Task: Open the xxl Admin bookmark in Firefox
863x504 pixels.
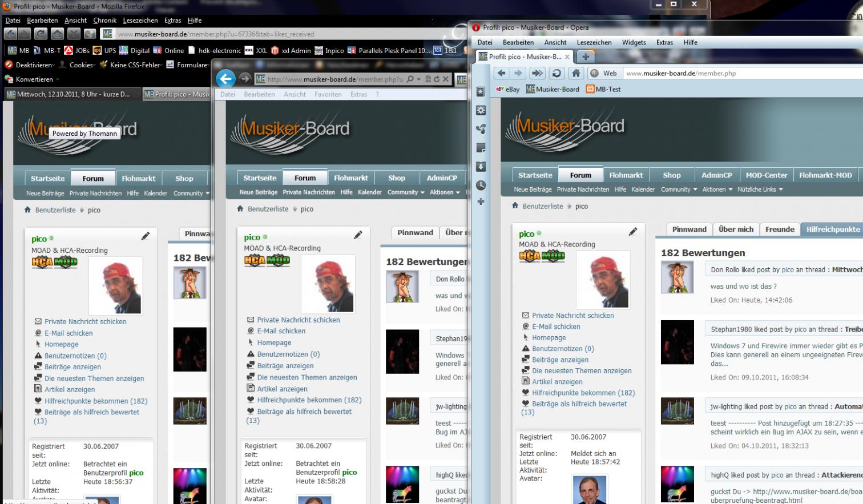Action: pos(291,50)
